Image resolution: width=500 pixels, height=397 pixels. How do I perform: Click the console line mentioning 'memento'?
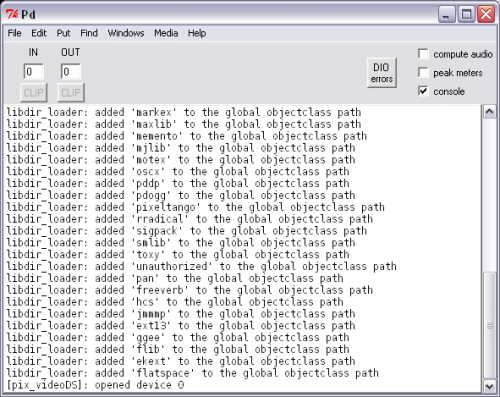[187, 136]
